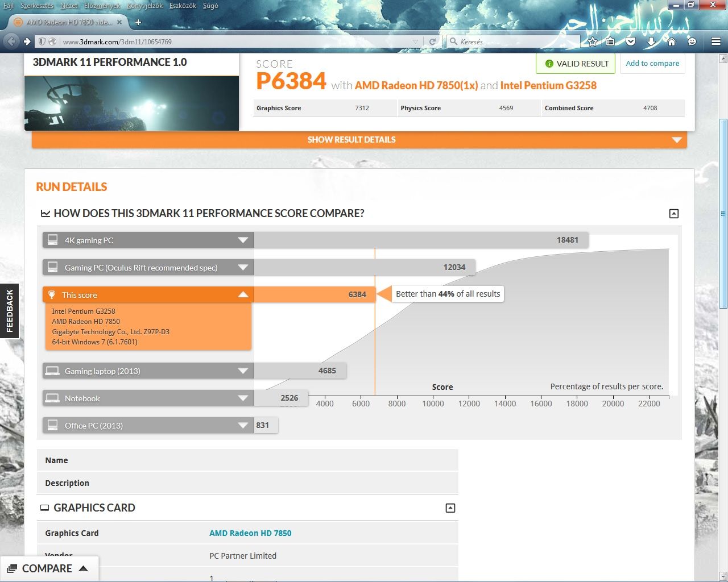Reload the page using the refresh icon

point(432,41)
